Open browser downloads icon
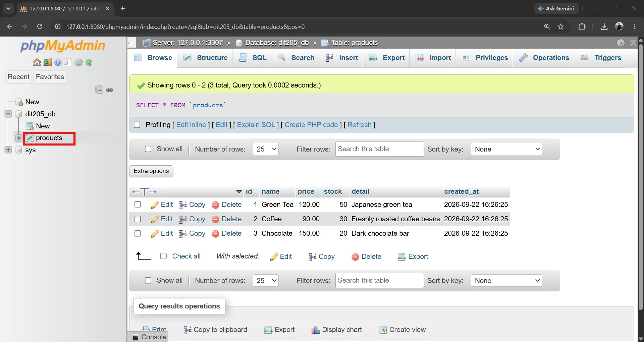This screenshot has width=644, height=342. point(604,26)
